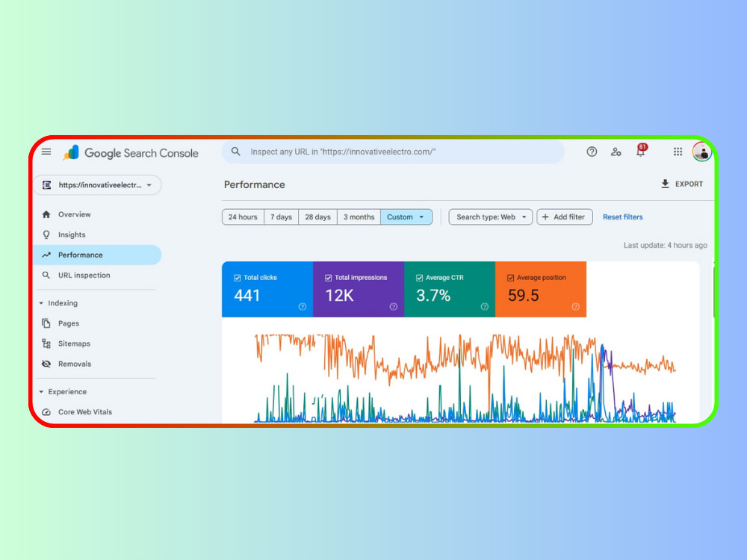Select the 7 days date tab
The width and height of the screenshot is (747, 560).
coord(281,217)
